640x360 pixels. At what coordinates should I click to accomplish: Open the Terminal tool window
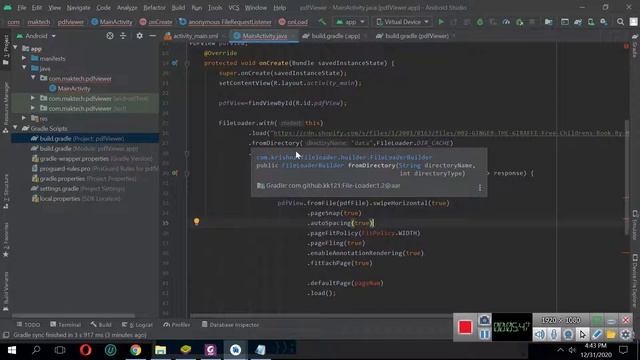[65, 325]
